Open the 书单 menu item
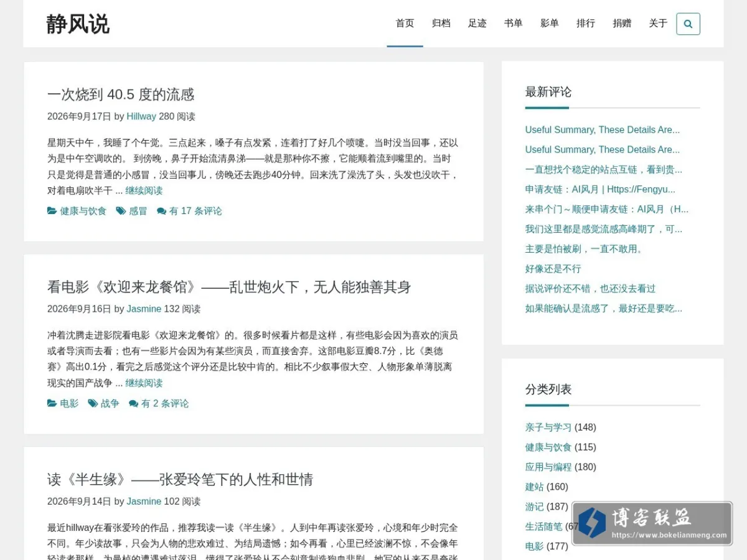This screenshot has height=560, width=747. coord(513,23)
